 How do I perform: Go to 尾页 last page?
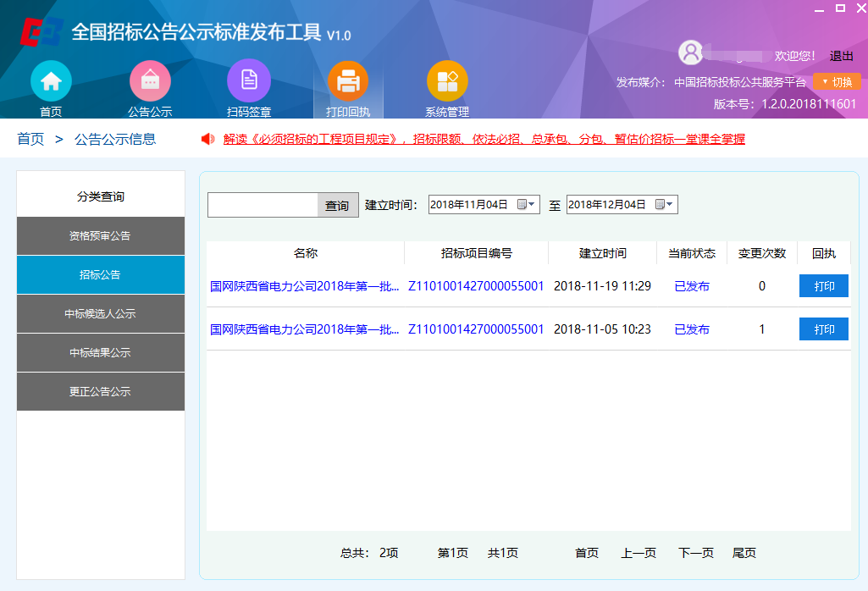click(744, 552)
